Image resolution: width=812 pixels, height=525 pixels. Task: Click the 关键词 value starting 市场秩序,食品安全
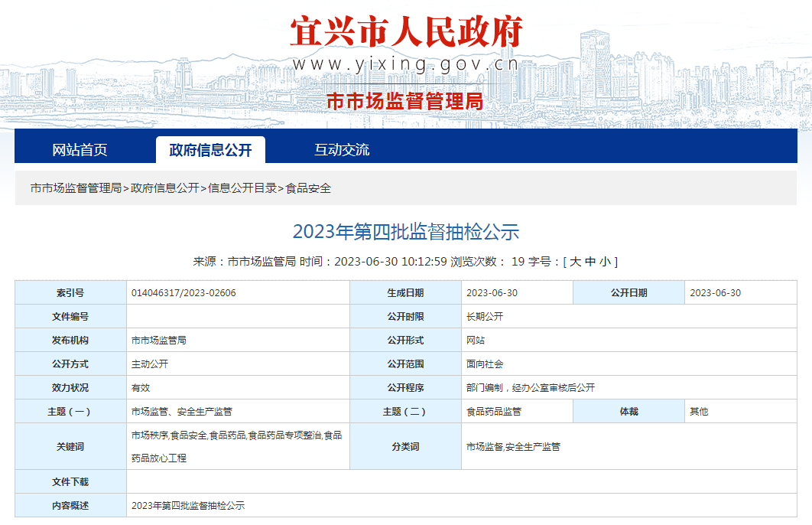(x=237, y=446)
